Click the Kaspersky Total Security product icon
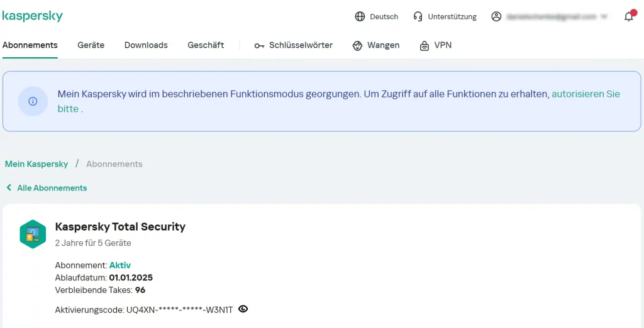This screenshot has height=328, width=644. 33,234
